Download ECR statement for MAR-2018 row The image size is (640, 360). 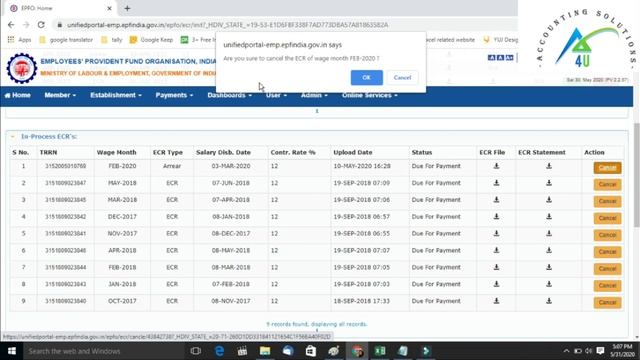coord(549,200)
